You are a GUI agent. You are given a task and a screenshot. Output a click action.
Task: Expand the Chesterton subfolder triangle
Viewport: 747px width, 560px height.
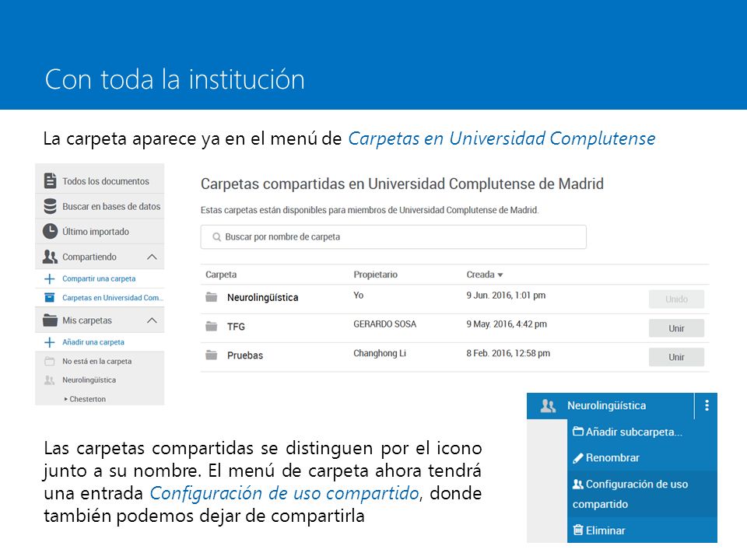pos(65,399)
